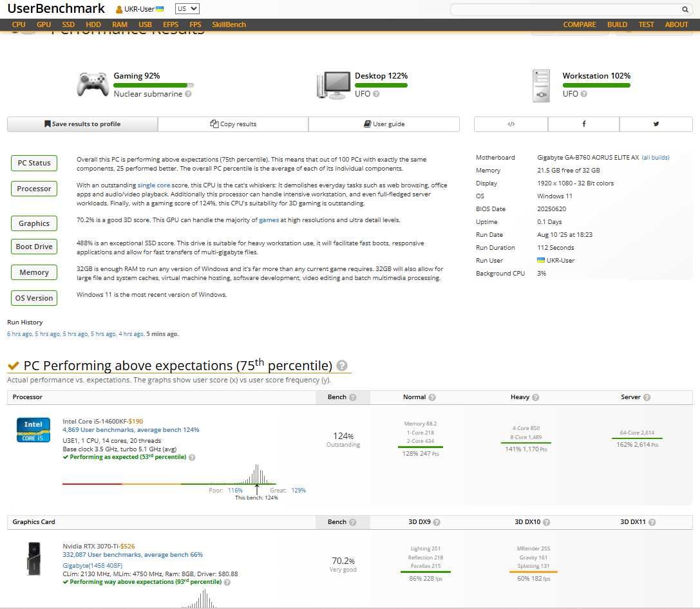Open the US country dropdown
Screen dimensions: 700x609
coord(187,8)
